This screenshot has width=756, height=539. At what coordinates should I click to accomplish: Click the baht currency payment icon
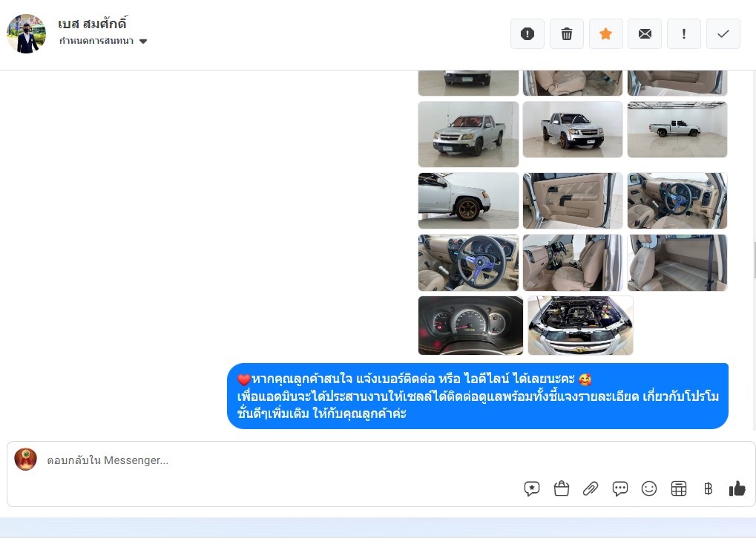708,489
